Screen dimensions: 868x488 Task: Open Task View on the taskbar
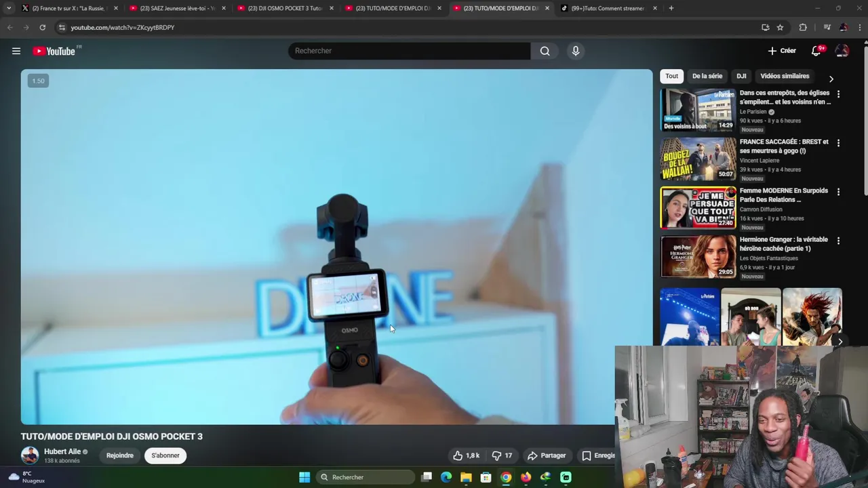[x=427, y=477]
